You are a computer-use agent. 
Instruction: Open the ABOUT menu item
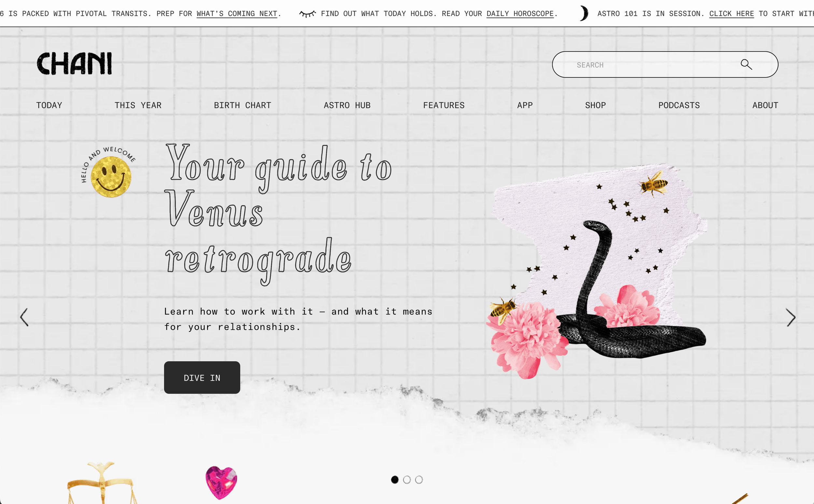[765, 105]
